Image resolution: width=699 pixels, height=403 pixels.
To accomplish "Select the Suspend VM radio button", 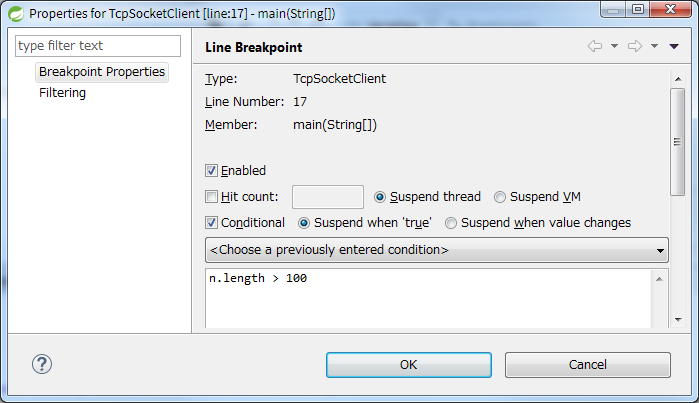I will [x=500, y=197].
